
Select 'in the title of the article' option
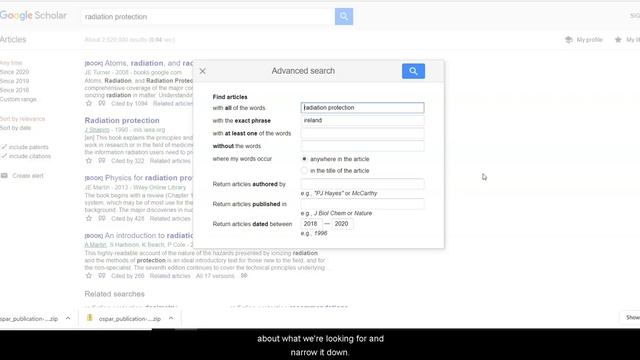(x=304, y=171)
